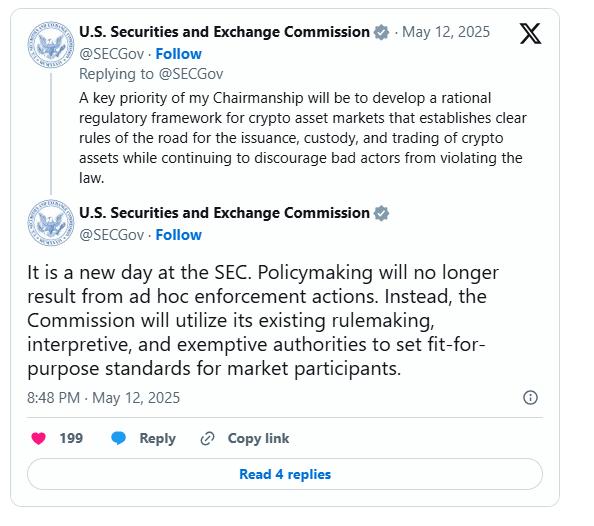Like the tweet with heart icon
Screen dimensions: 594x526
(38, 438)
